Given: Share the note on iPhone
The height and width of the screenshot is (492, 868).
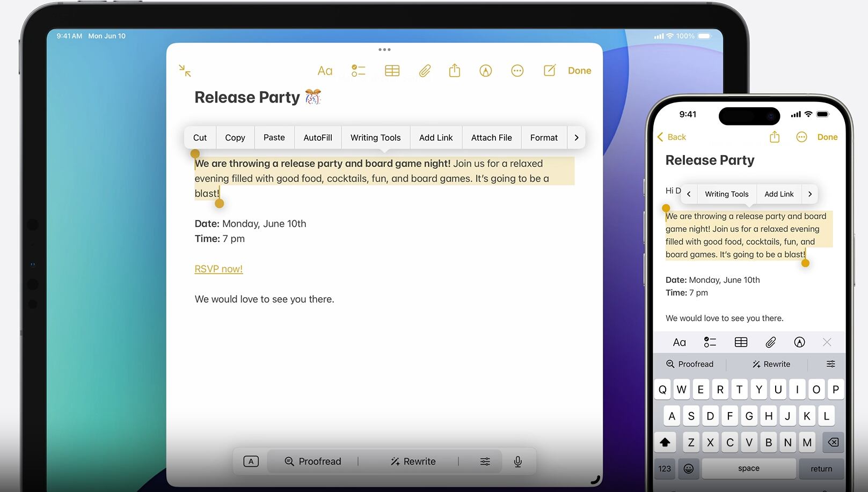Looking at the screenshot, I should click(x=775, y=137).
